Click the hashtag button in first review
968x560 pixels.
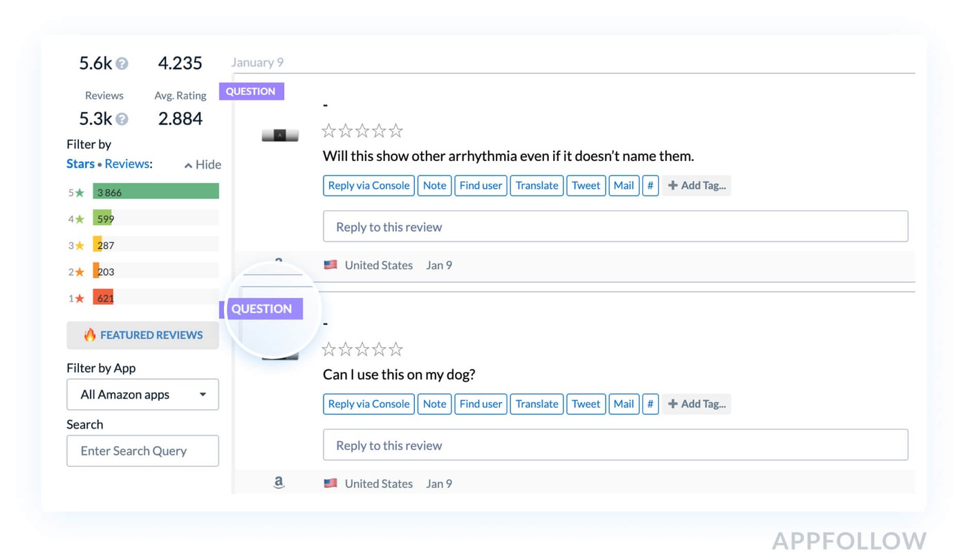click(x=650, y=185)
